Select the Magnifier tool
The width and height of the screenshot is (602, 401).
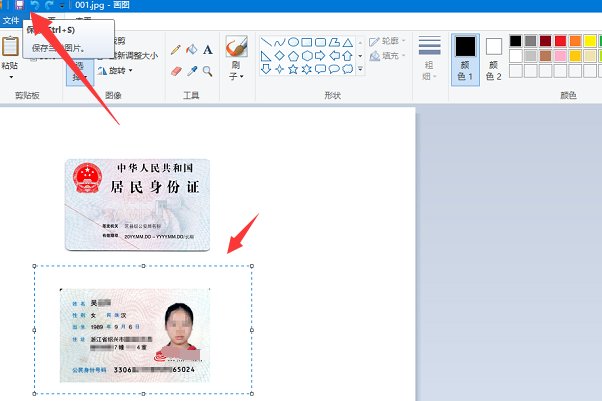coord(208,71)
